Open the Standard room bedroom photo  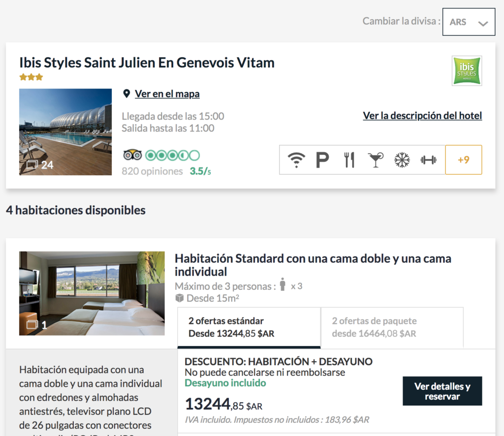click(x=92, y=293)
